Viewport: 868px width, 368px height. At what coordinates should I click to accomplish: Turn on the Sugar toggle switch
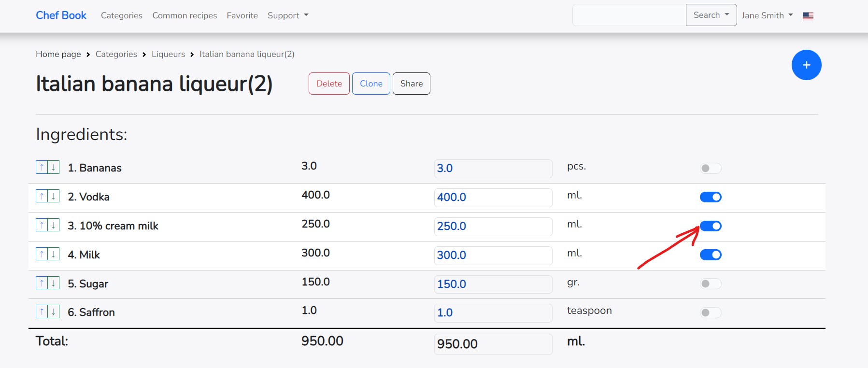[710, 283]
